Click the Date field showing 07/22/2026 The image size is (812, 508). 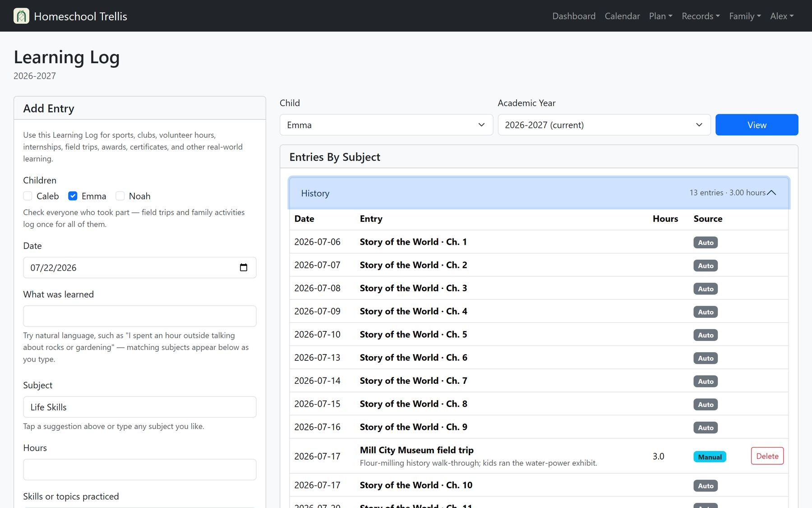click(139, 267)
